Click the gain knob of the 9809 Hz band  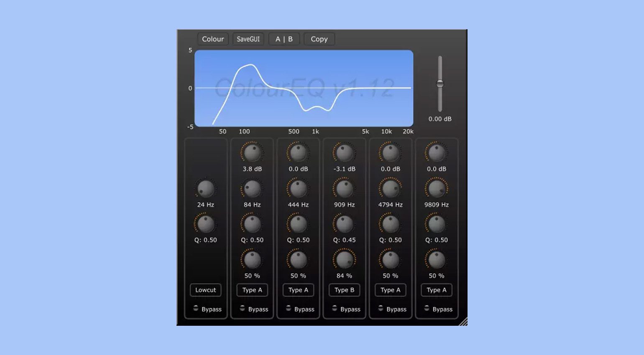pyautogui.click(x=437, y=153)
